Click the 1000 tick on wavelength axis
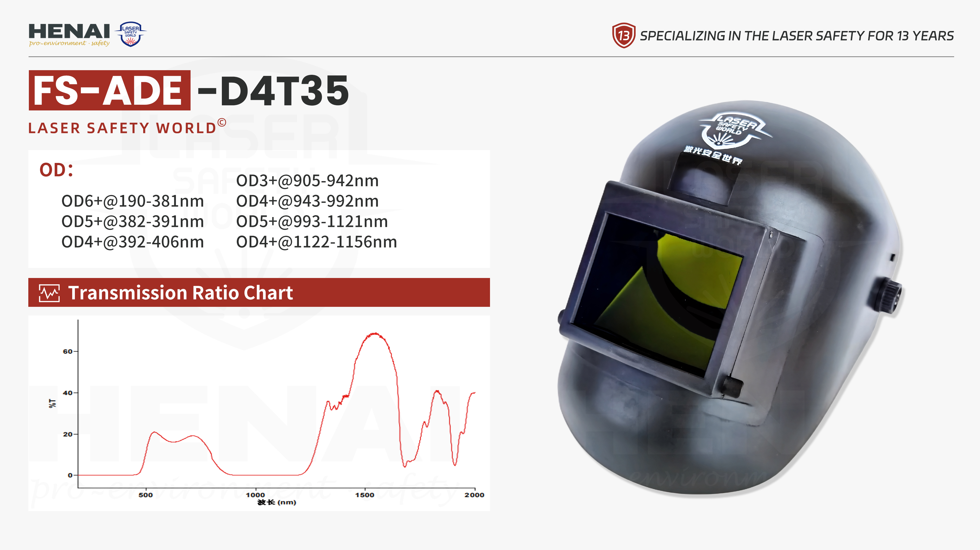This screenshot has height=550, width=980. 255,495
